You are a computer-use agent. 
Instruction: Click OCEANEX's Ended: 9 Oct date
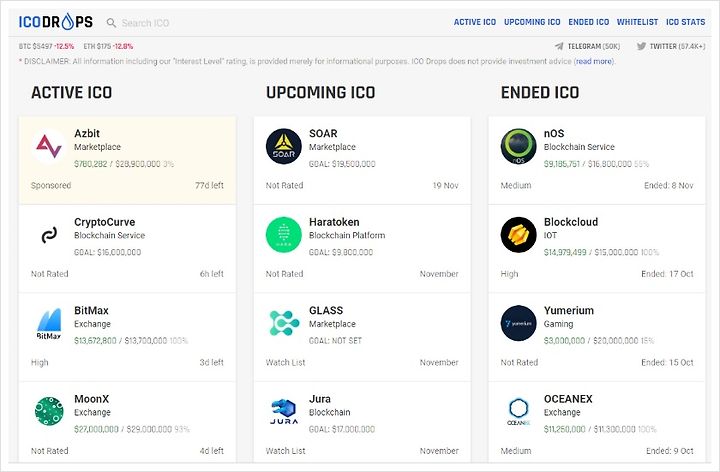click(x=670, y=451)
